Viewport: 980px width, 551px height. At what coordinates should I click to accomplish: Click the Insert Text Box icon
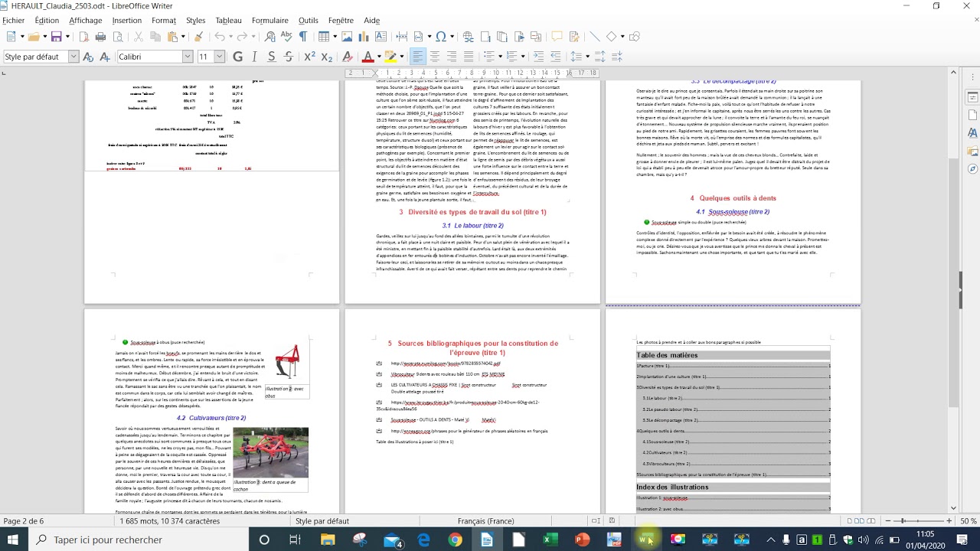pyautogui.click(x=381, y=37)
